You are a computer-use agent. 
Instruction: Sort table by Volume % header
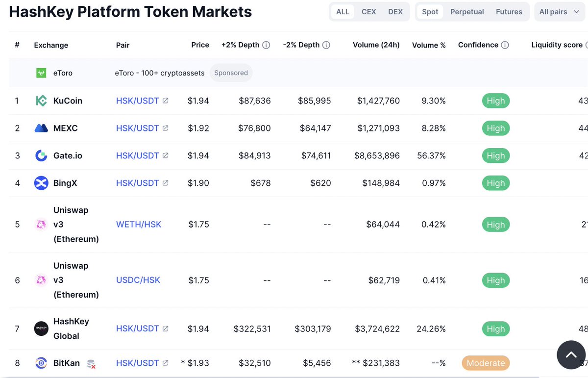429,45
